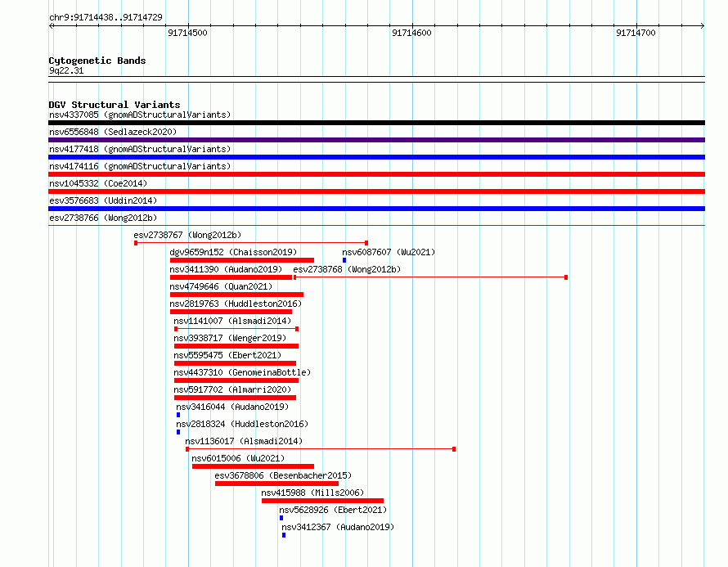Open the nsv5595475 (Ebert2021) label
Viewport: 728px width, 567px height.
[227, 355]
